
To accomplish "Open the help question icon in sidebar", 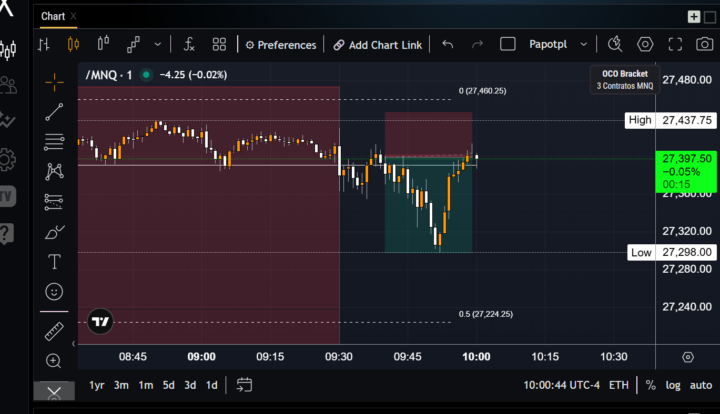I will pyautogui.click(x=6, y=234).
